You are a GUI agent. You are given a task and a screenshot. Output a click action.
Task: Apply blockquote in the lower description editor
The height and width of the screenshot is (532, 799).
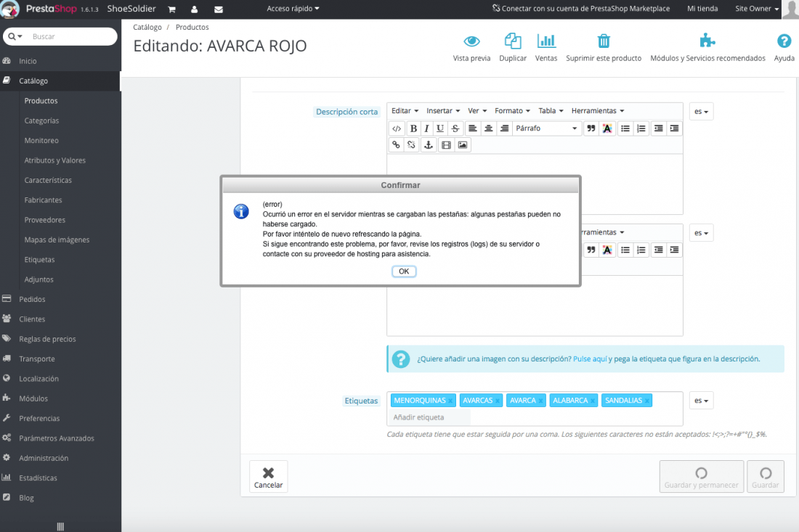click(x=591, y=250)
